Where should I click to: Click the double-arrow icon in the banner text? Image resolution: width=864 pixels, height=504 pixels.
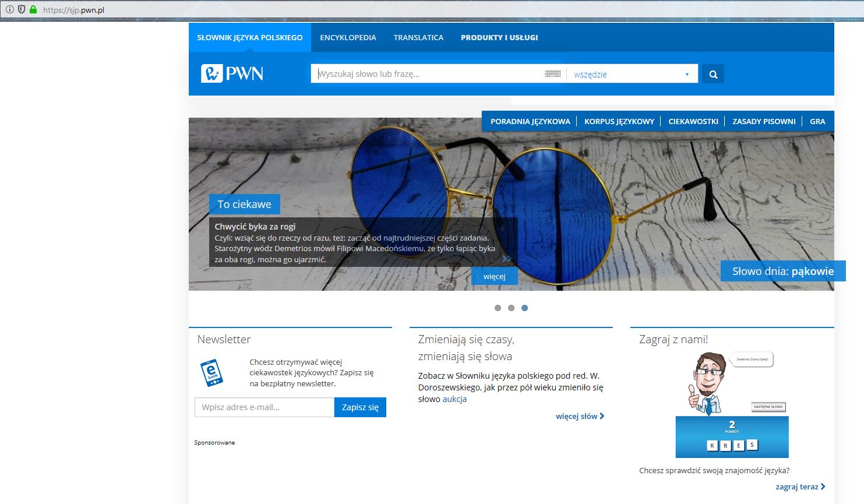point(506,259)
